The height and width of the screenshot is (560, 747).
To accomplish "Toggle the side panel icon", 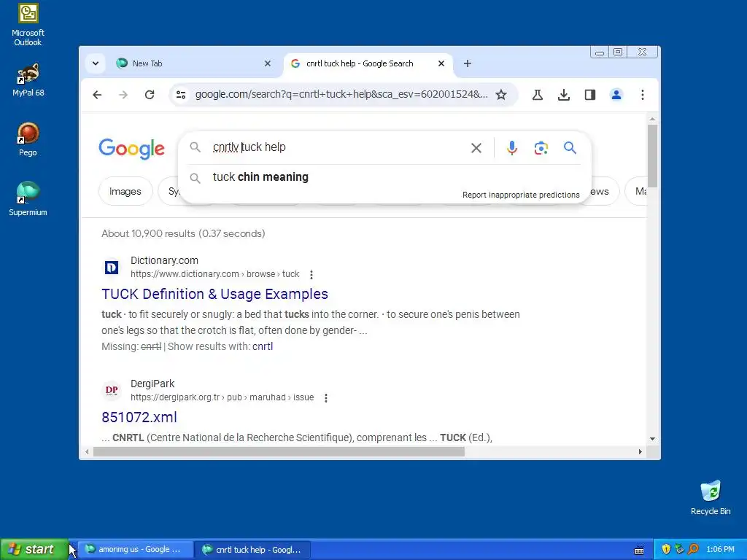I will pyautogui.click(x=589, y=95).
